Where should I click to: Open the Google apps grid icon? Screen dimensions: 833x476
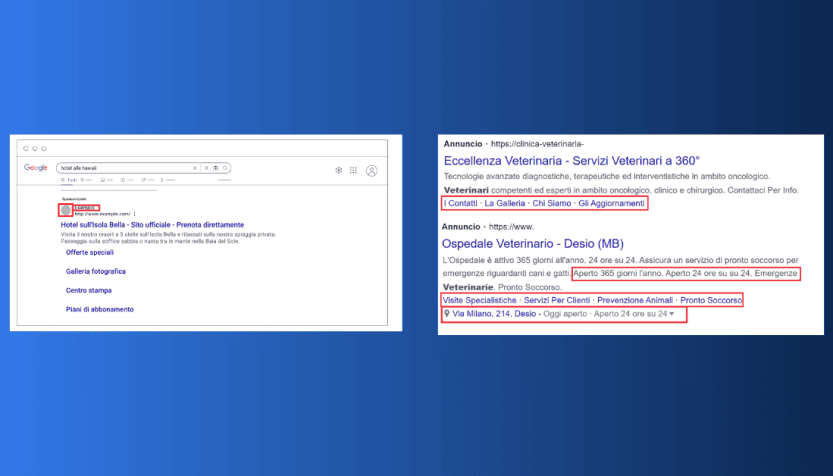pos(353,171)
